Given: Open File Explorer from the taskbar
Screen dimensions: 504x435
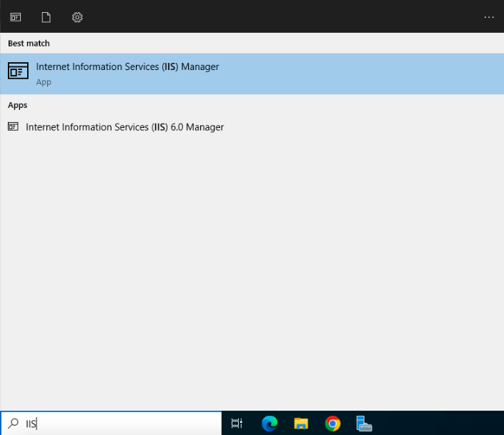Looking at the screenshot, I should tap(301, 423).
